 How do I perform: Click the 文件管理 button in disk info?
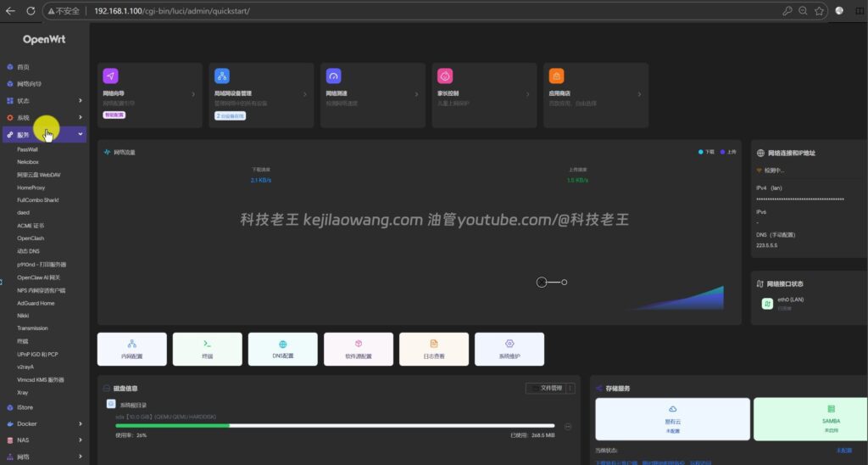point(546,388)
